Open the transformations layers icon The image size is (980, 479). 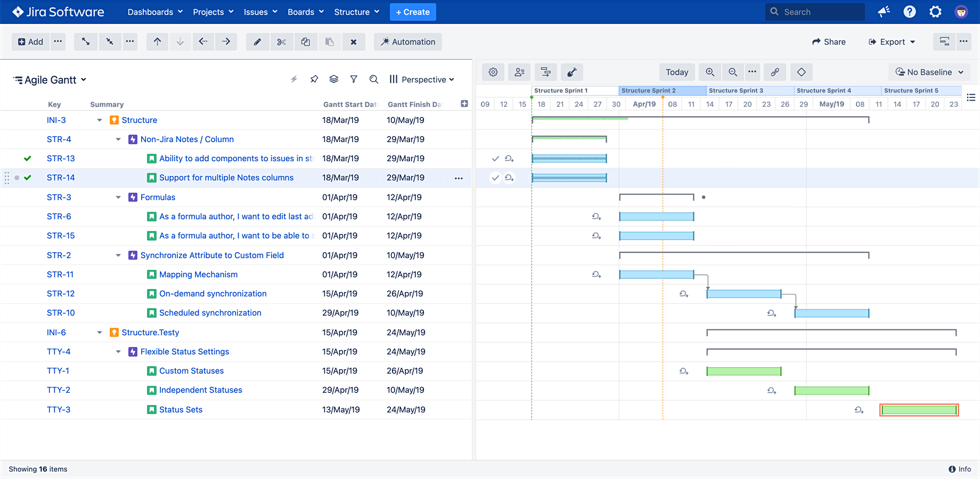tap(334, 79)
